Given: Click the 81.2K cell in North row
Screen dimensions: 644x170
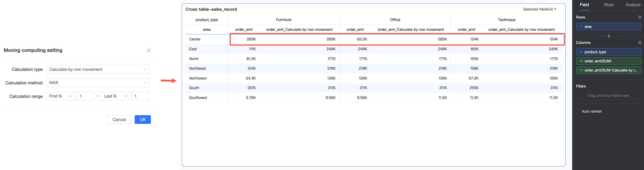Looking at the screenshot, I should tap(251, 59).
